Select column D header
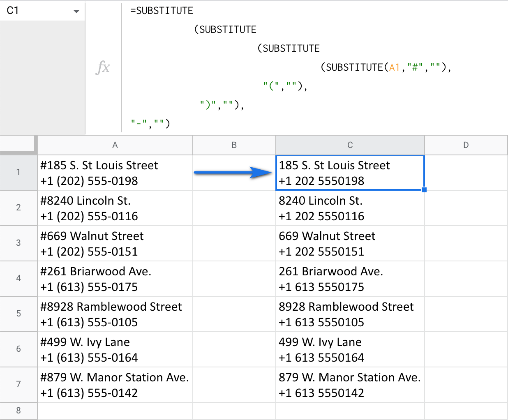Image resolution: width=508 pixels, height=420 pixels. [x=466, y=145]
